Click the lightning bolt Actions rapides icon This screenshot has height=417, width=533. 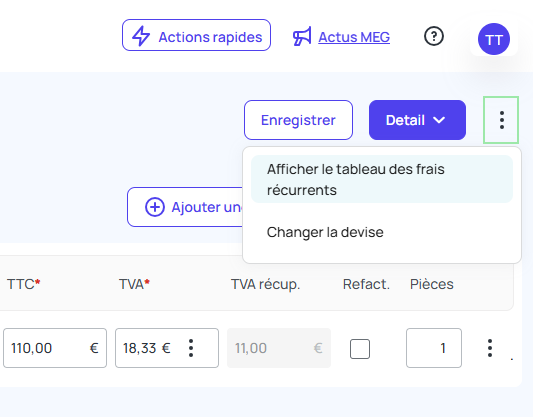141,36
